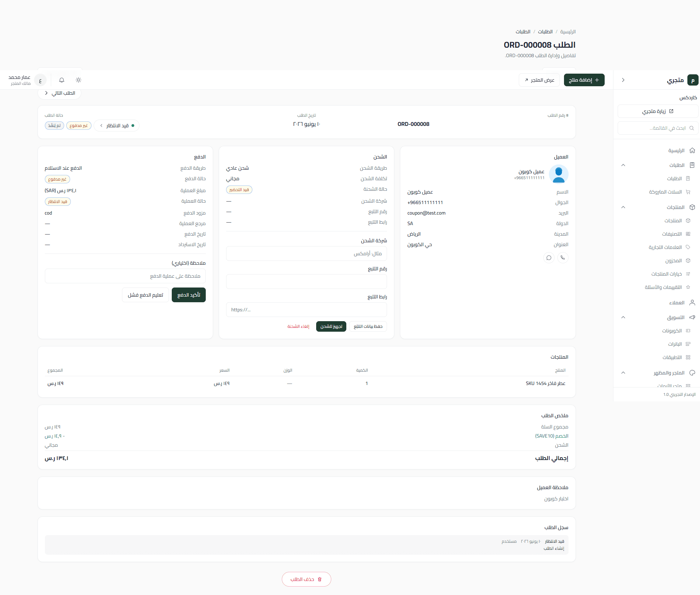Click the ticket icon beside الكوبونات
This screenshot has width=700, height=595.
[x=688, y=331]
